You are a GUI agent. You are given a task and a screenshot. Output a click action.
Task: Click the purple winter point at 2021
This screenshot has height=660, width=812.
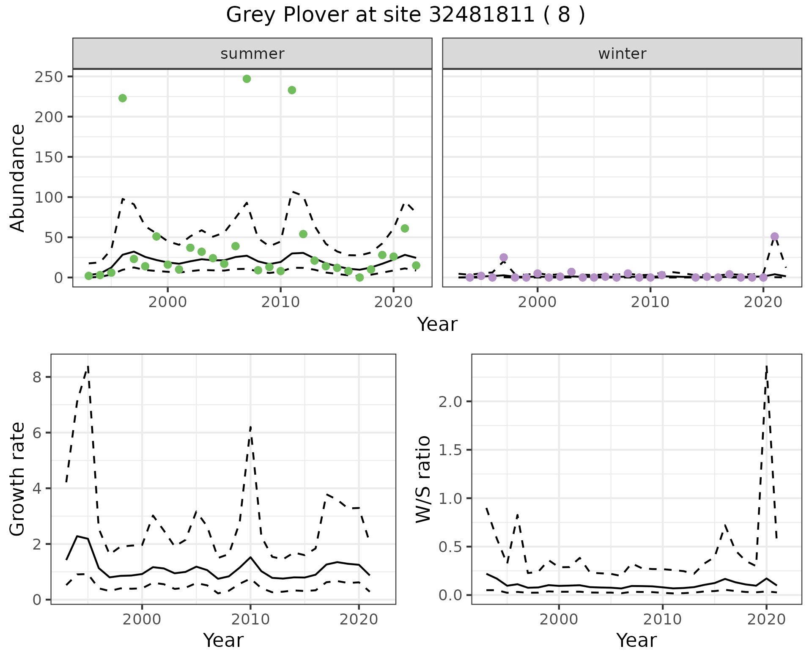pos(774,236)
